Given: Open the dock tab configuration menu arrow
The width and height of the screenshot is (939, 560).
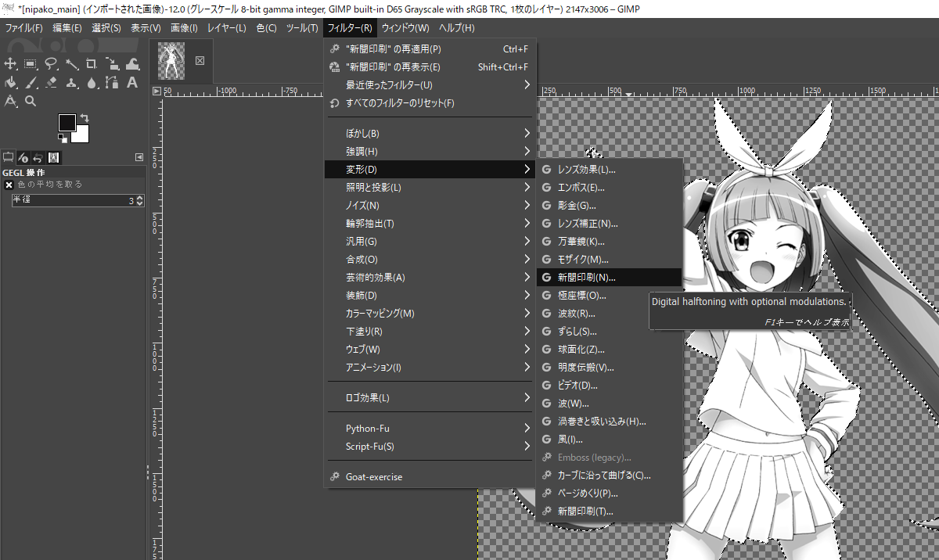Looking at the screenshot, I should (139, 157).
